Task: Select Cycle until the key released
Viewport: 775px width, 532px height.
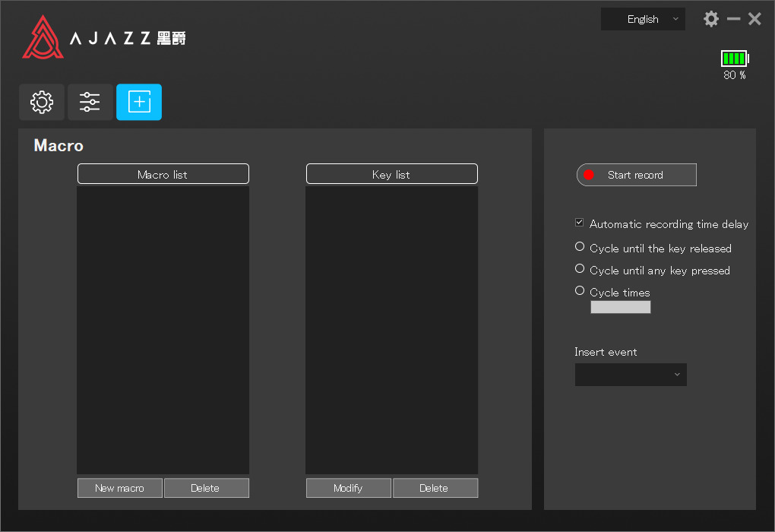Action: pos(580,247)
